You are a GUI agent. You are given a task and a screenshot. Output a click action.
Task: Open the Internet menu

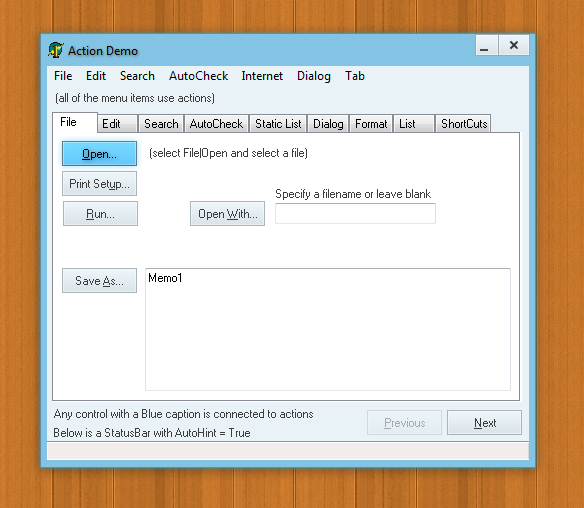click(x=262, y=76)
